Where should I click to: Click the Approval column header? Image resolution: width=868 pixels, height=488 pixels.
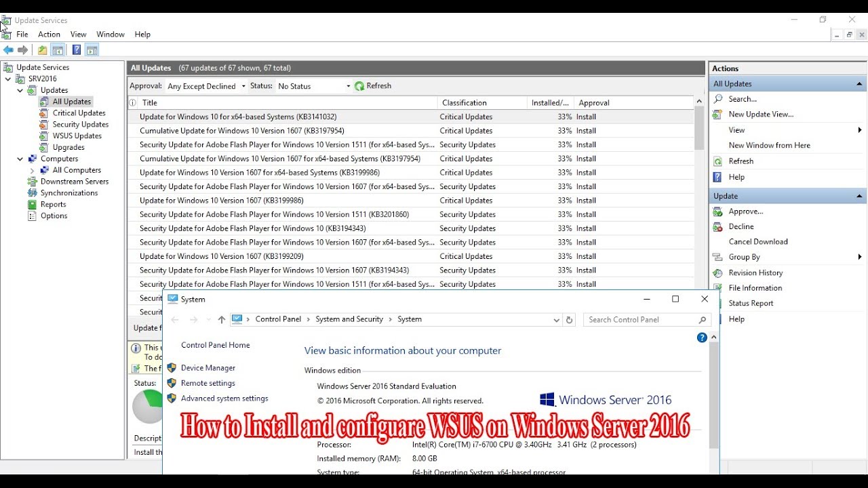coord(633,103)
